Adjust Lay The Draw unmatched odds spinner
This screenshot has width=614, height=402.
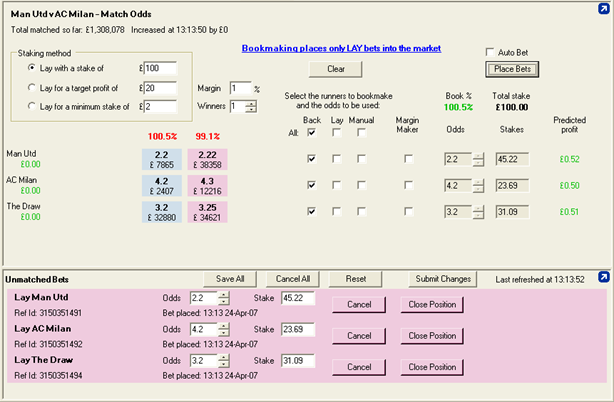coord(224,361)
